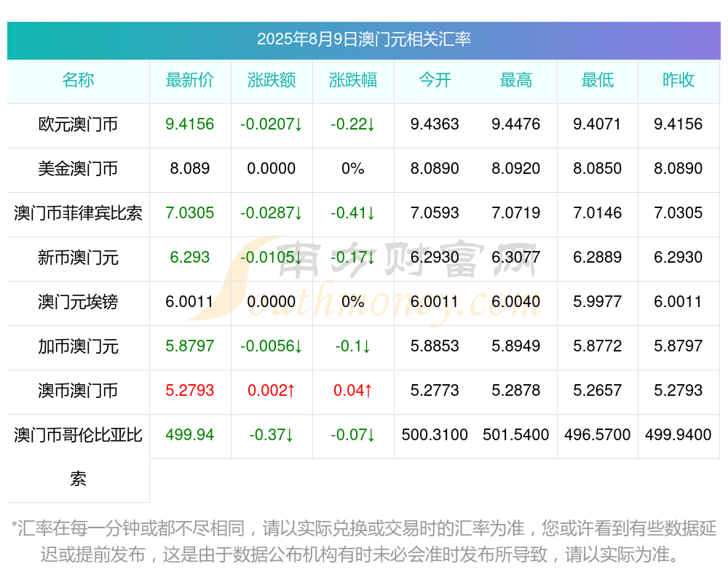Click the title 2025年8月9日澳门元相关汇率
The width and height of the screenshot is (728, 577).
[x=364, y=39]
